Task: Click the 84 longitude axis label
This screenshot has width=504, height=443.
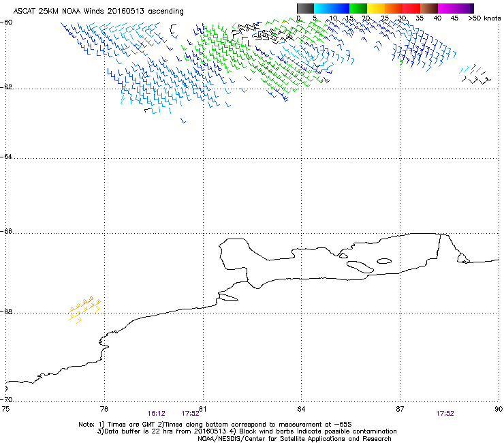Action: [x=301, y=409]
